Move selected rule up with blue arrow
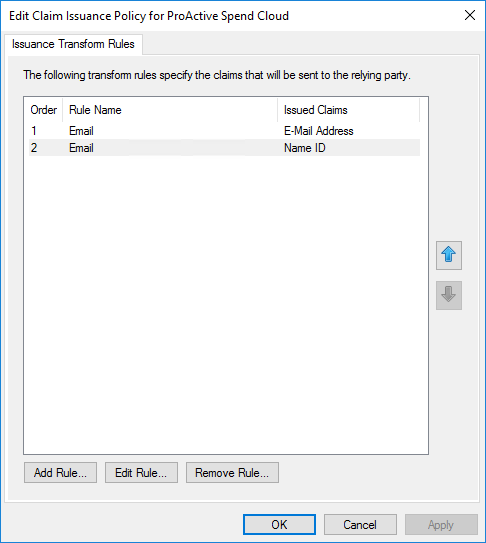Image resolution: width=486 pixels, height=543 pixels. (x=449, y=255)
